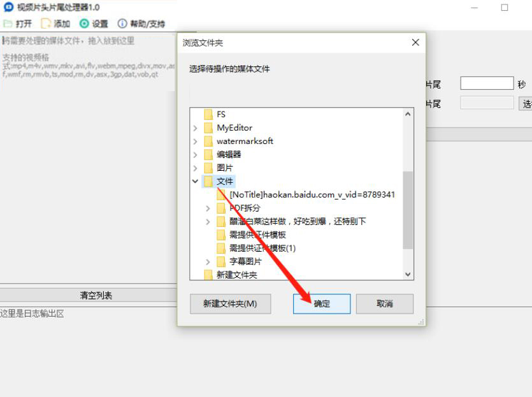Image resolution: width=532 pixels, height=397 pixels.
Task: Click the 打开 open-folder toolbar icon
Action: tap(8, 24)
